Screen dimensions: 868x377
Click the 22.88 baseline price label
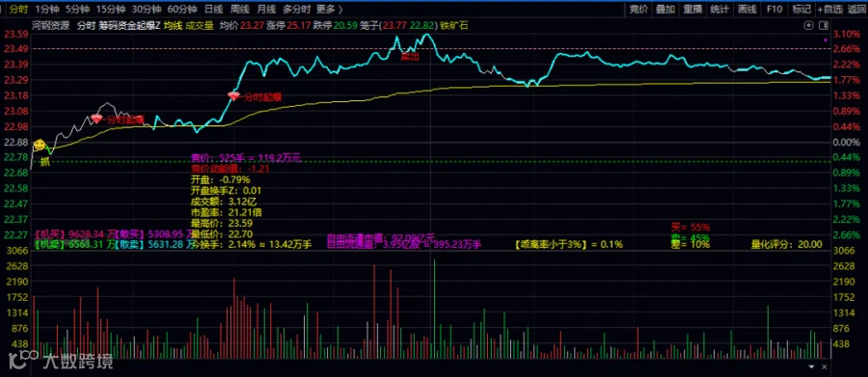[x=16, y=142]
